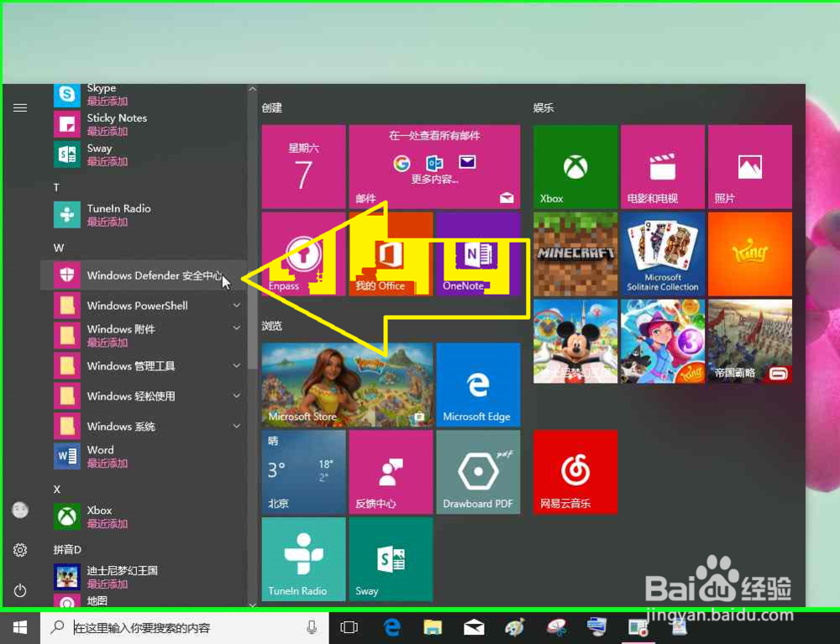Open Sway in the app list
The width and height of the screenshot is (840, 644).
click(x=144, y=154)
